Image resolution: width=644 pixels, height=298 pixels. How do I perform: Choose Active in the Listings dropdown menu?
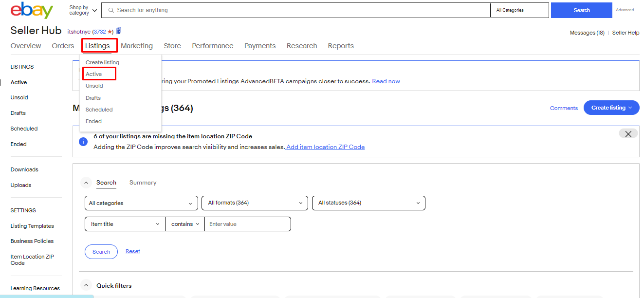pyautogui.click(x=94, y=74)
